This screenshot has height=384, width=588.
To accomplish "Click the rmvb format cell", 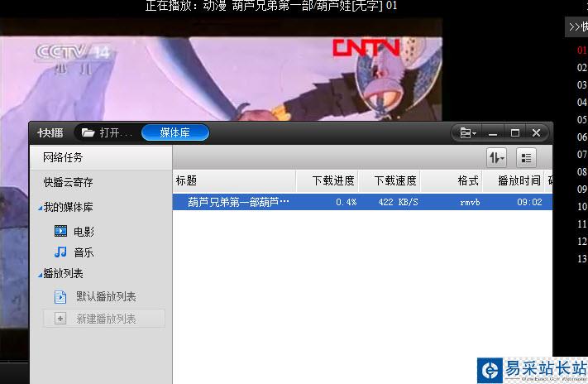I will [470, 202].
